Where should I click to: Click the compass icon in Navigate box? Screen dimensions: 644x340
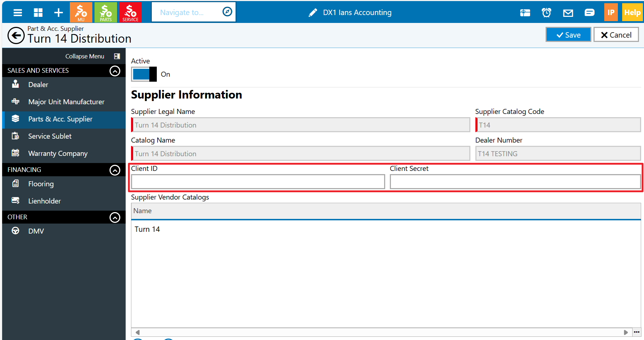227,12
